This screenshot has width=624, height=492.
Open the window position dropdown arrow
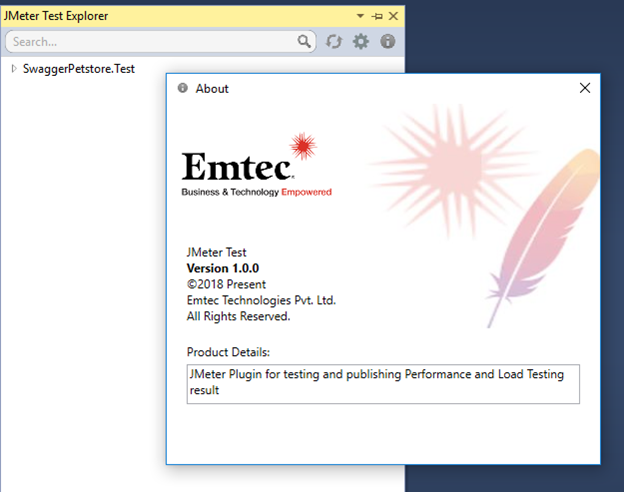[360, 16]
